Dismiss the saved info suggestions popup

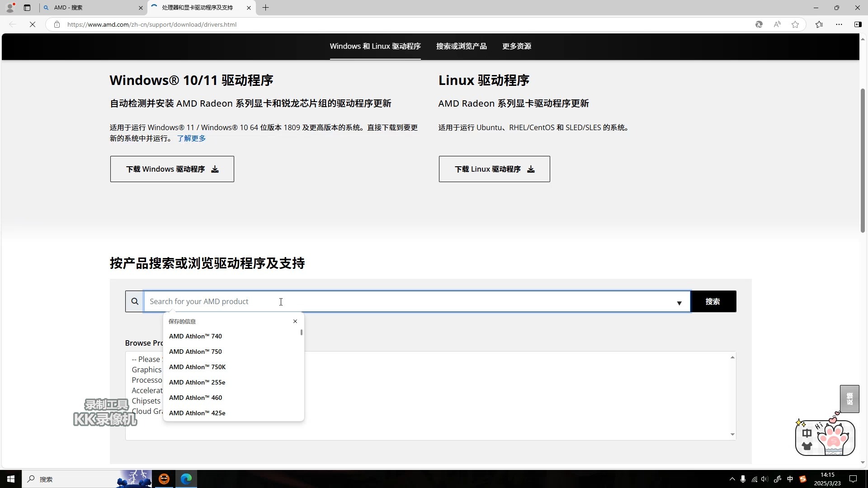pos(295,321)
